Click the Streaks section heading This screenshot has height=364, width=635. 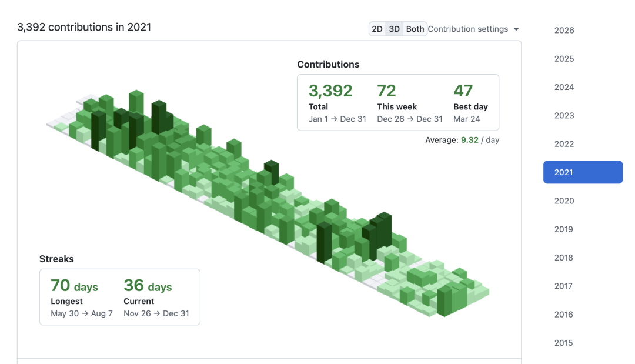(56, 259)
